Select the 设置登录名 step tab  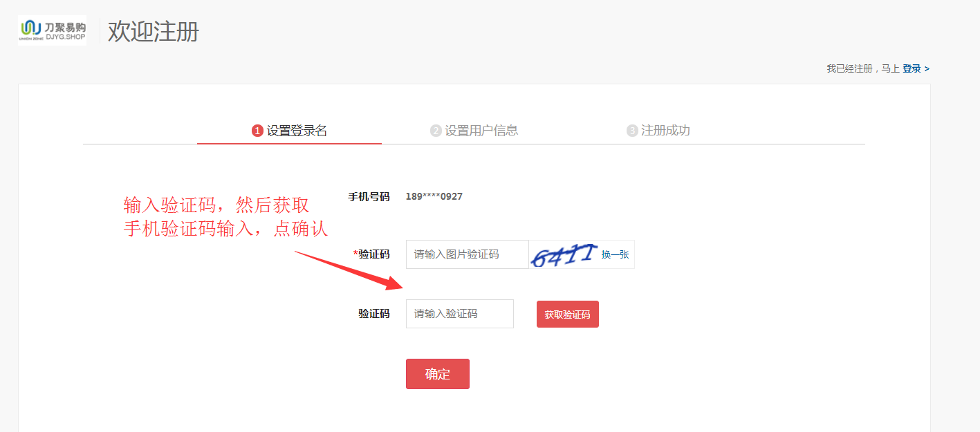289,131
